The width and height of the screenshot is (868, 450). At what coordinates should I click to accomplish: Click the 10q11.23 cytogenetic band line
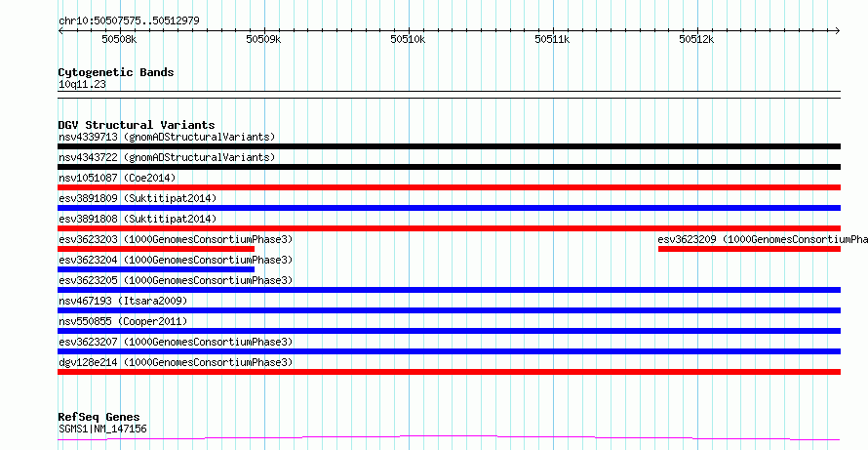(x=449, y=95)
